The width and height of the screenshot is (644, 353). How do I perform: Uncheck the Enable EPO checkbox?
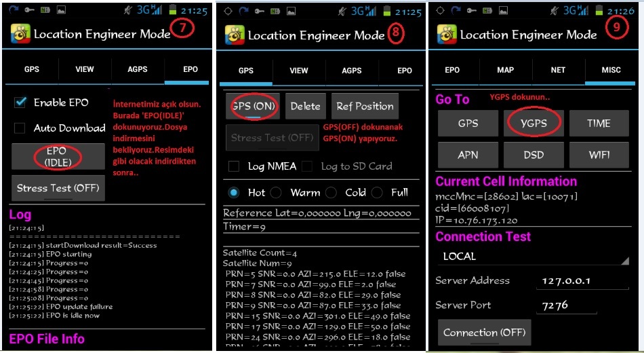(21, 103)
